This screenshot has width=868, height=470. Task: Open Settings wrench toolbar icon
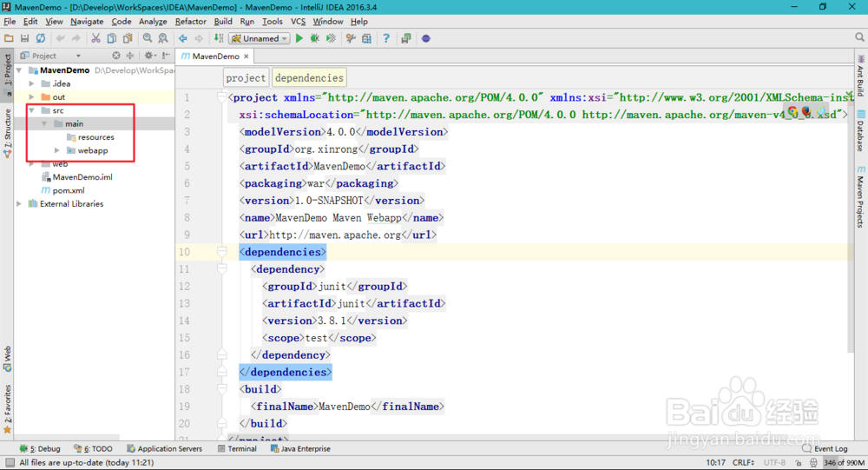click(351, 38)
